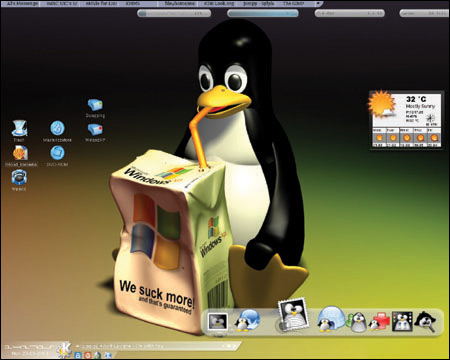Open the Trash desktop icon
Screen dimensions: 450x360
point(19,128)
